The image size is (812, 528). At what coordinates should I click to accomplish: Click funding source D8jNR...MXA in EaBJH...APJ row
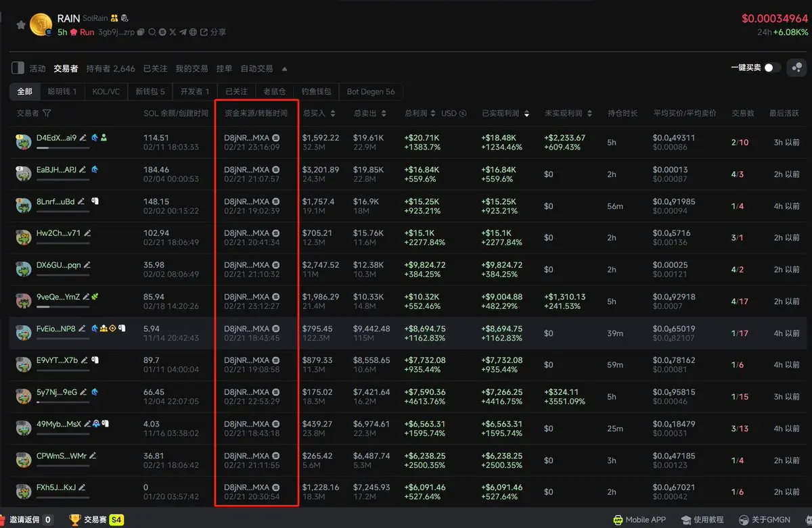(x=246, y=170)
